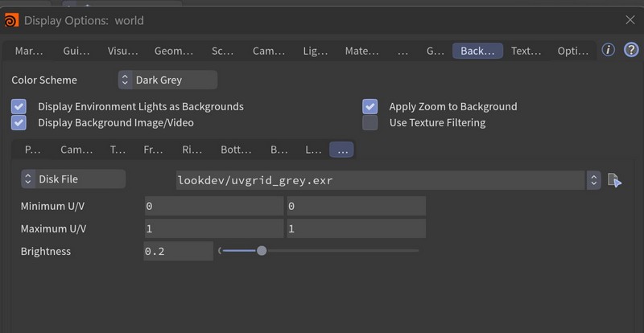Switch to the Geom… tab
644x333 pixels.
coord(174,51)
